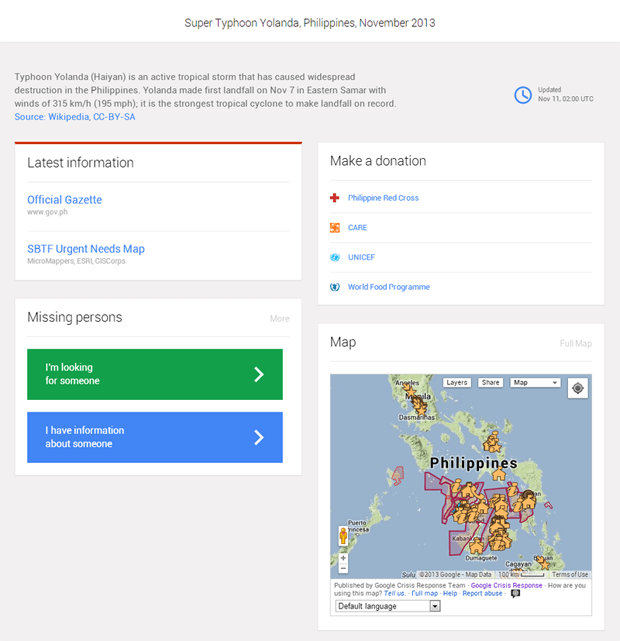Open the map Layers menu
The height and width of the screenshot is (641, 620).
click(x=457, y=383)
